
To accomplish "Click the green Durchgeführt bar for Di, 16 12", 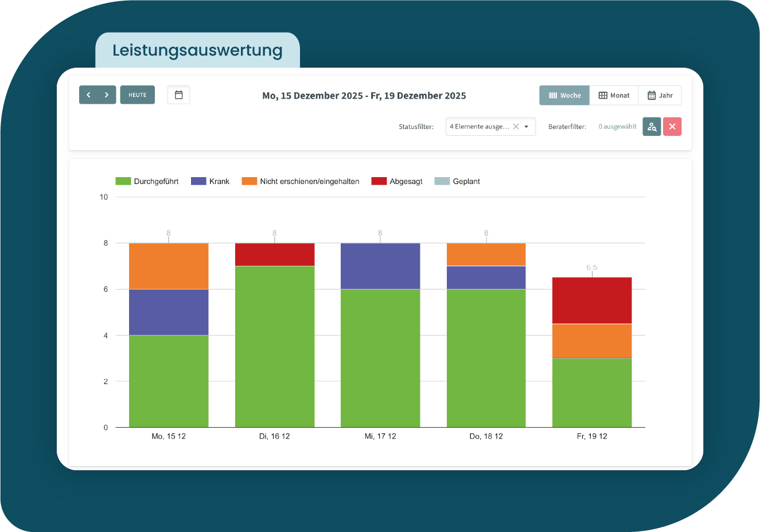I will (275, 347).
